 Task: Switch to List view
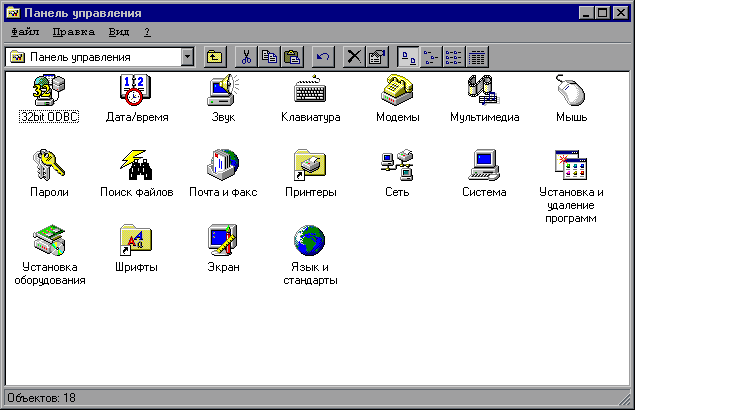coord(454,57)
